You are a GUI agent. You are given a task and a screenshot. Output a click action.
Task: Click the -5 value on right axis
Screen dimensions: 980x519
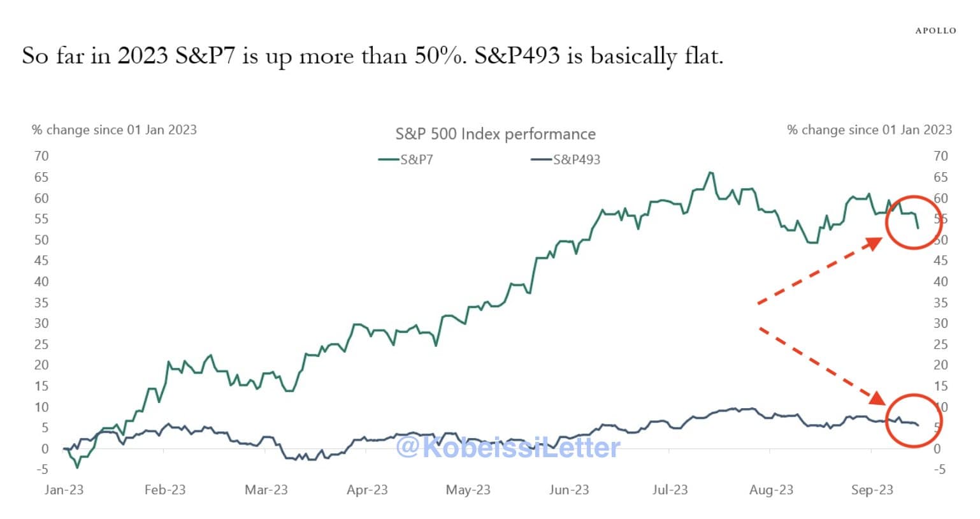939,469
